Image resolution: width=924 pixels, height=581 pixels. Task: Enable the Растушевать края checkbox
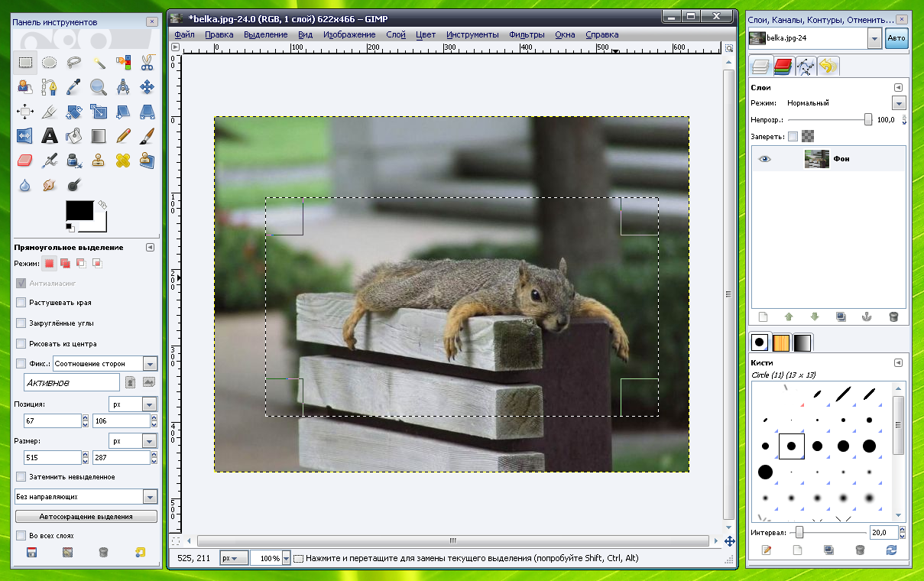pos(21,303)
